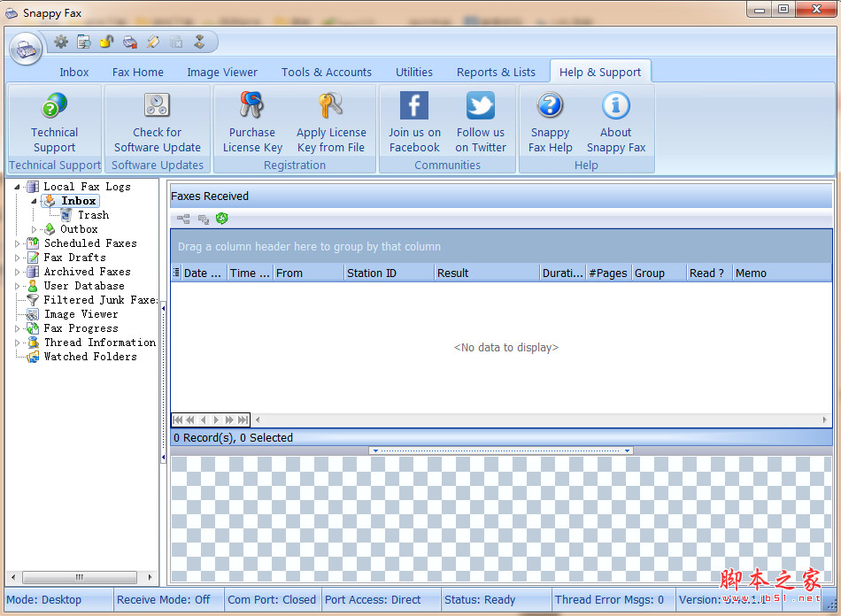
Task: Switch to the Inbox ribbon tab
Action: (74, 72)
